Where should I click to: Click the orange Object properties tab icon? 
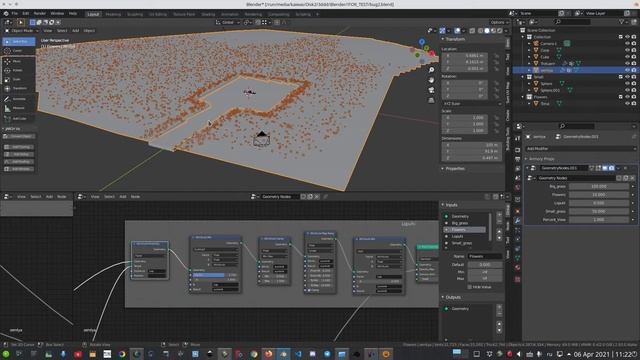click(518, 211)
